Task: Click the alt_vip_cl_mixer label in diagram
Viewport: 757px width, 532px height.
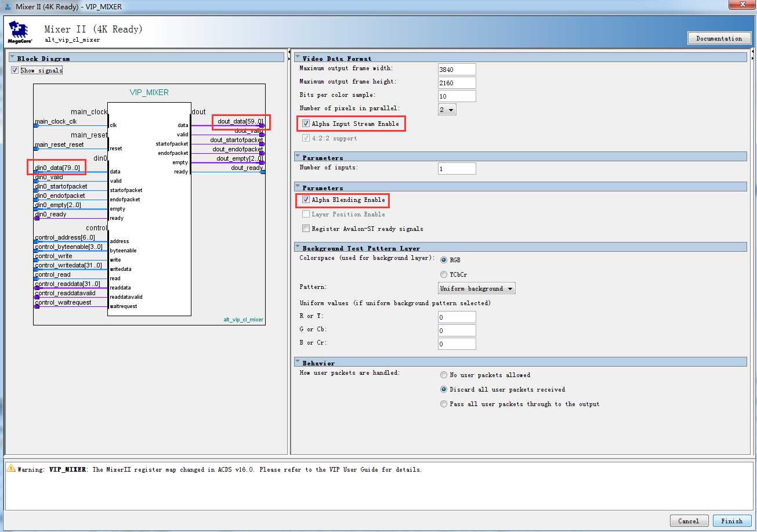Action: point(244,319)
